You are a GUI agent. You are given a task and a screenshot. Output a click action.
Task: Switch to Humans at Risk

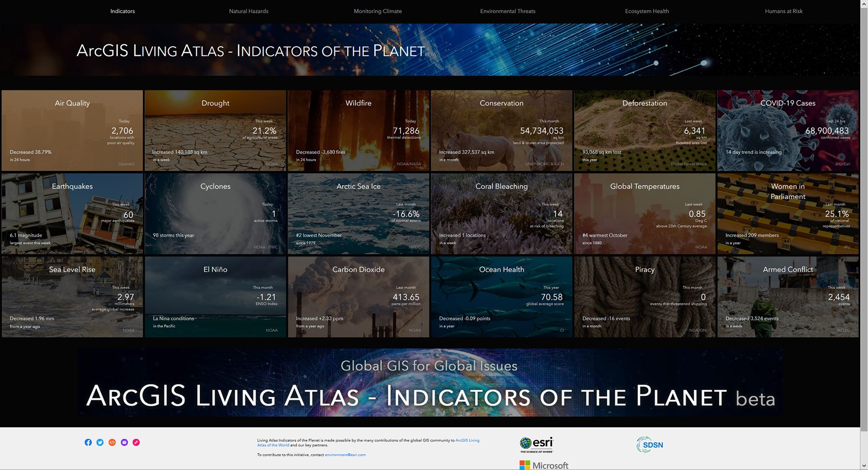(783, 11)
